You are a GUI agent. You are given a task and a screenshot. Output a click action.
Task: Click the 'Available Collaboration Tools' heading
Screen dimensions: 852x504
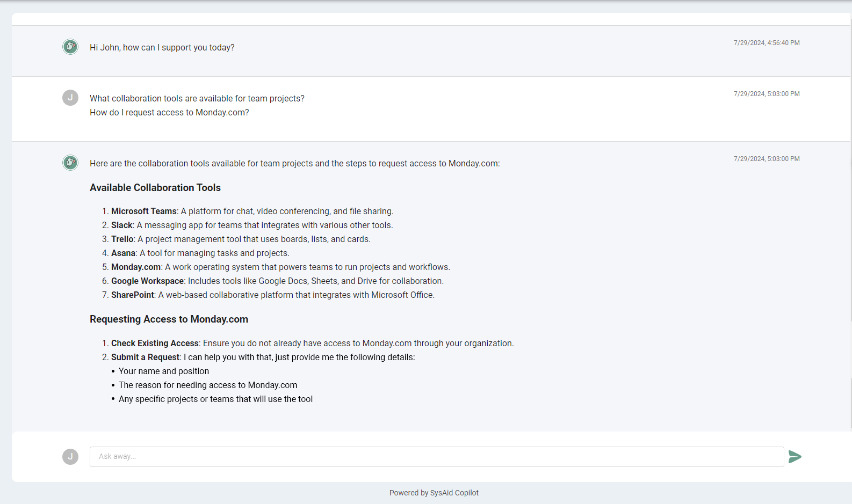155,188
